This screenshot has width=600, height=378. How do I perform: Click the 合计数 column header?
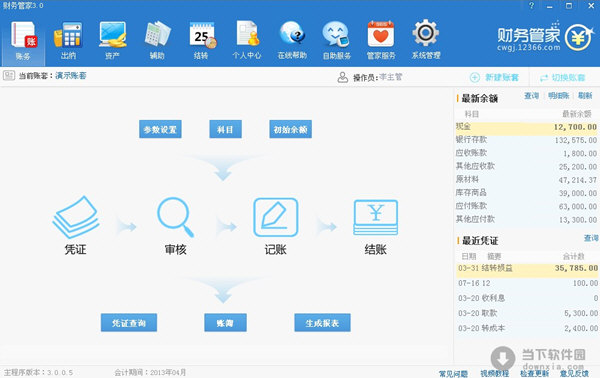[x=573, y=256]
